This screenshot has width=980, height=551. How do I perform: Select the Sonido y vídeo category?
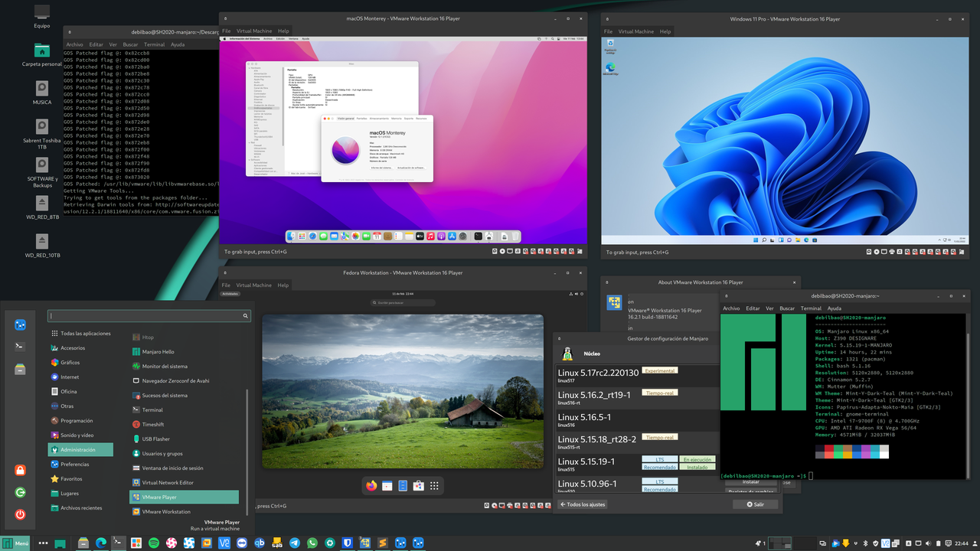80,435
